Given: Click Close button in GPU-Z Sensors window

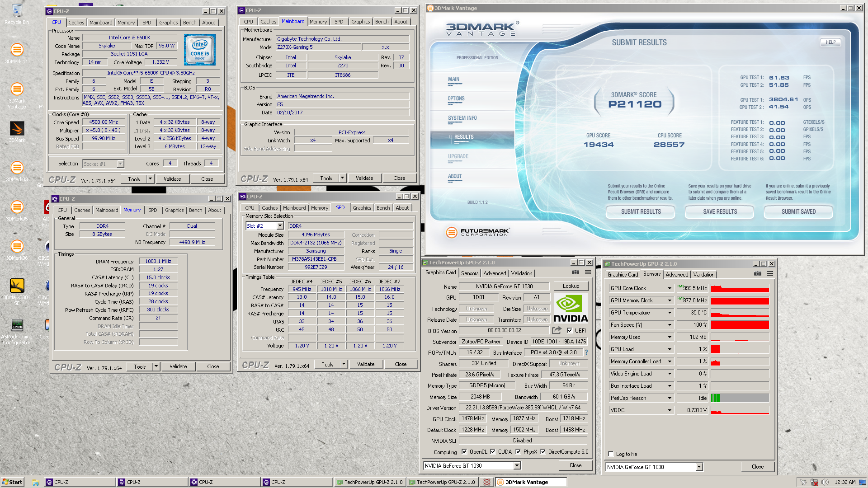Looking at the screenshot, I should [758, 466].
